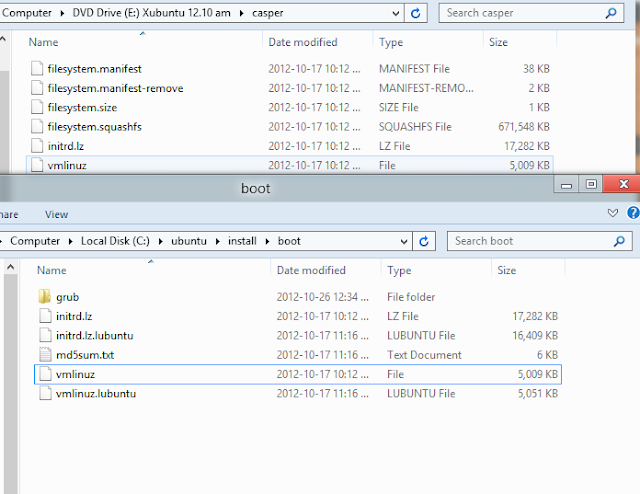Refresh the casper folder view

click(416, 13)
